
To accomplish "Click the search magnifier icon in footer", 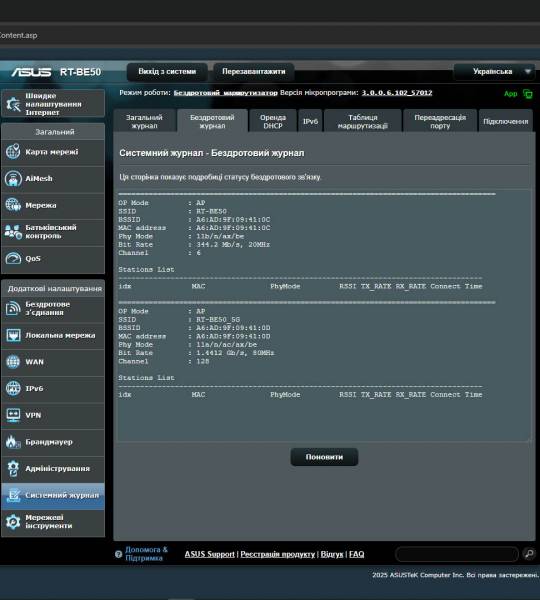I will [529, 554].
